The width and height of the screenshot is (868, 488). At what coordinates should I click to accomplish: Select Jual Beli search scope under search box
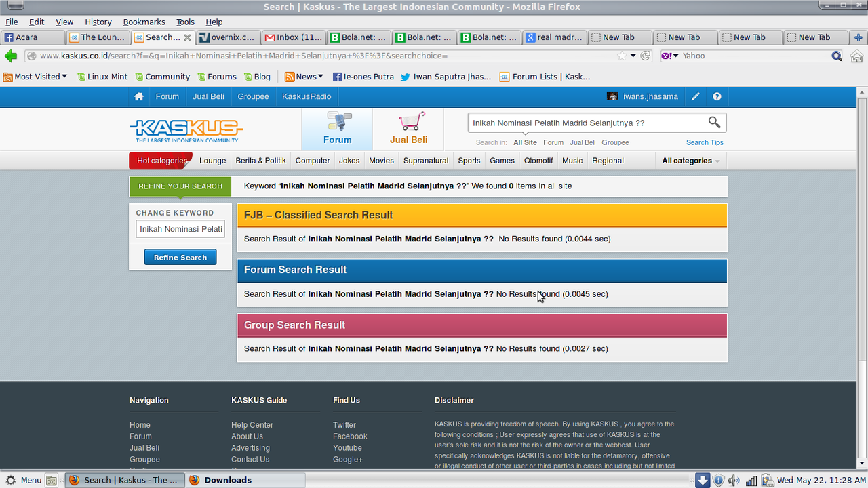pos(583,142)
